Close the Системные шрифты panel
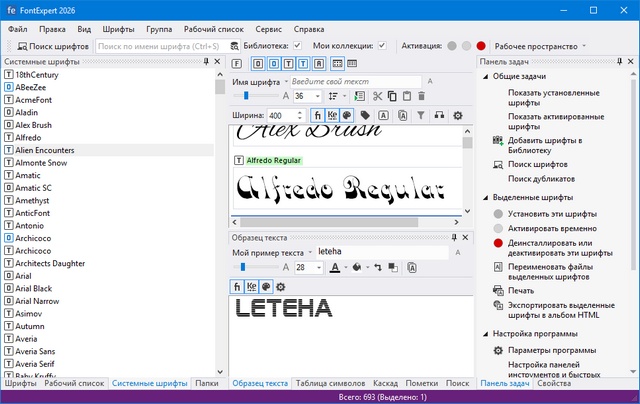 pyautogui.click(x=217, y=62)
